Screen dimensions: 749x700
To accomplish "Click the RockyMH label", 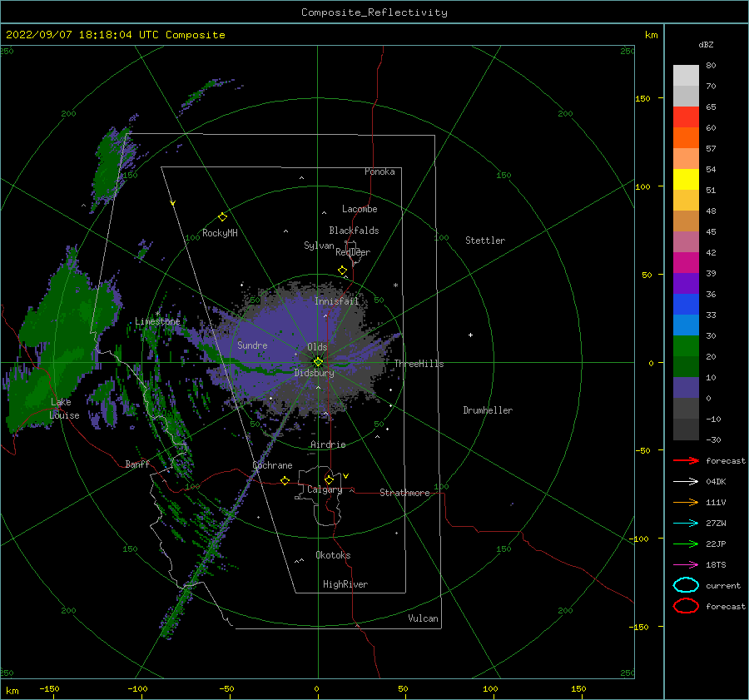I will tap(220, 233).
